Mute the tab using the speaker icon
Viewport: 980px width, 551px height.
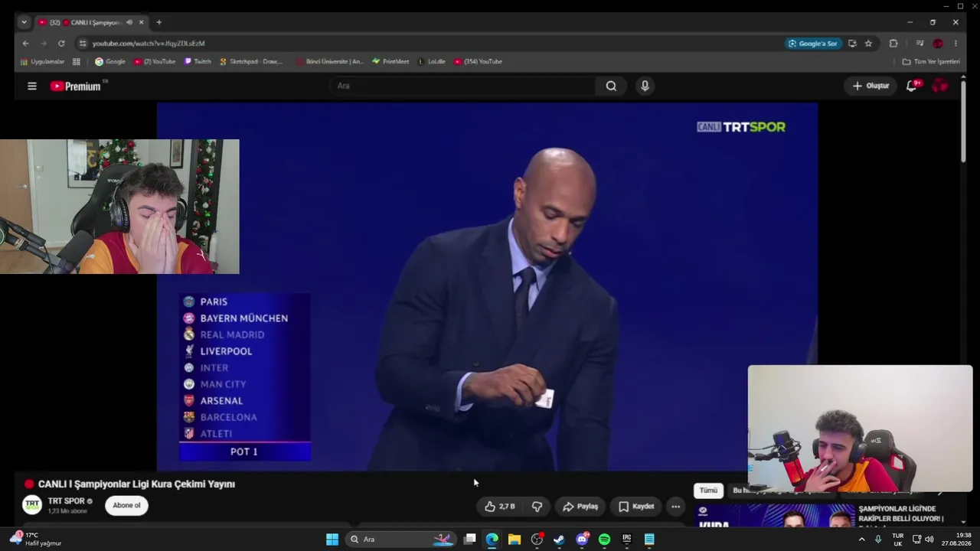click(129, 22)
